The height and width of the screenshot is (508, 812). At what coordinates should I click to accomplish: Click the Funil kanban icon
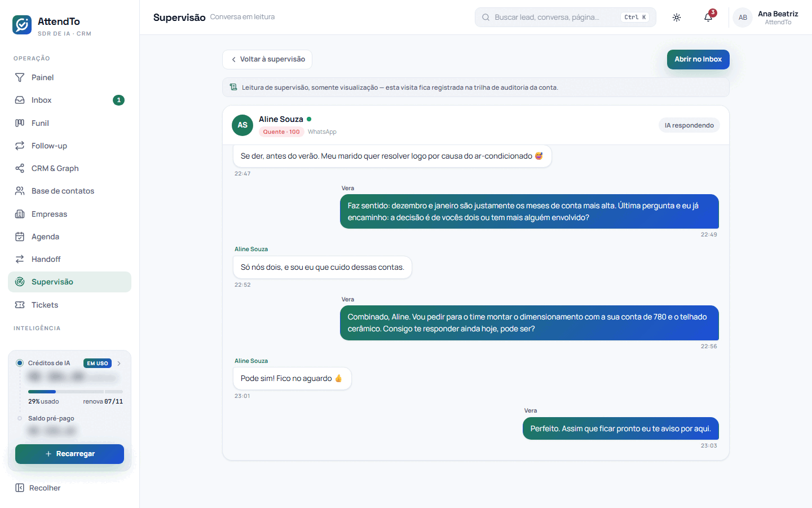(20, 123)
